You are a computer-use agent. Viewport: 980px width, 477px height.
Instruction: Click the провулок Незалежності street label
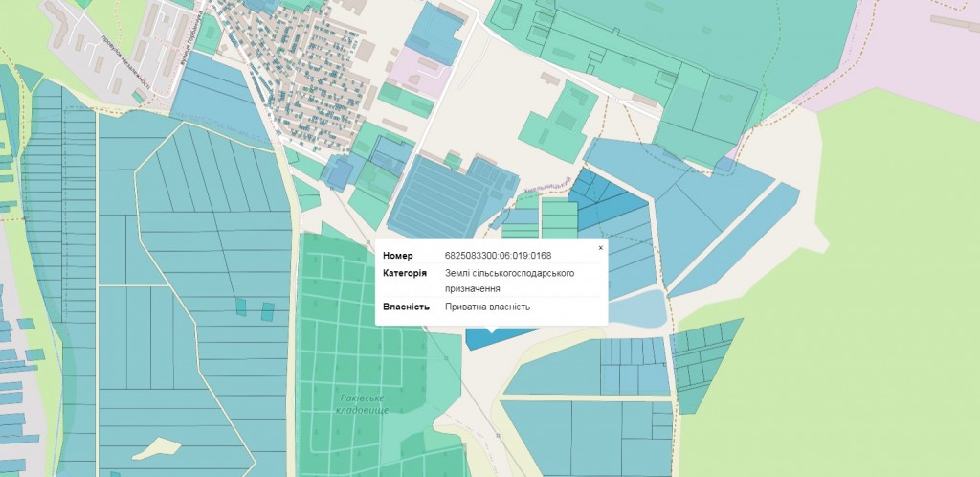[125, 70]
